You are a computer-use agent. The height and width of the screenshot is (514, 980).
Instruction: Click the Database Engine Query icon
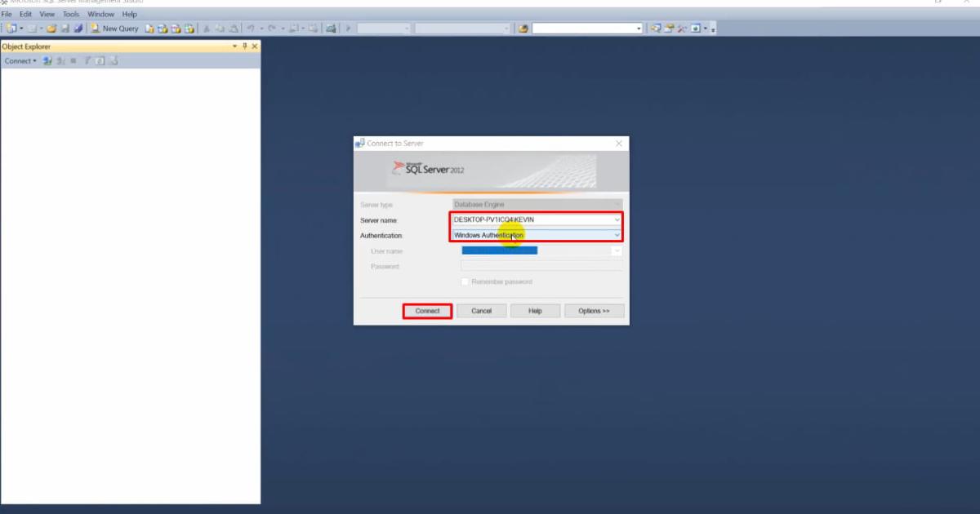pos(149,27)
